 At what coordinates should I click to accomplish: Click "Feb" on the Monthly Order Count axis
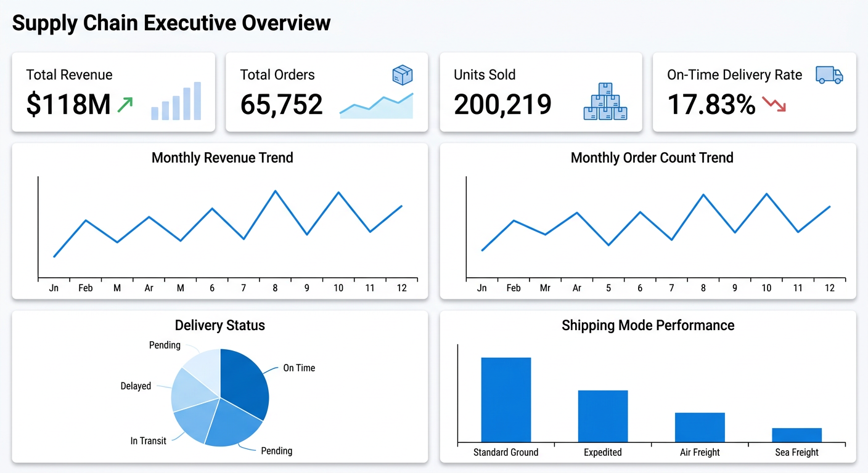click(514, 288)
